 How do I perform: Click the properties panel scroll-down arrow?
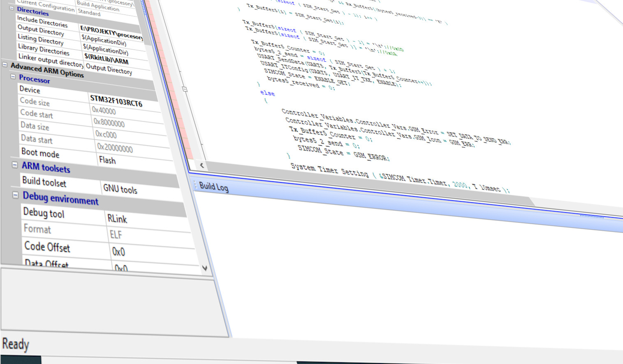tap(205, 268)
